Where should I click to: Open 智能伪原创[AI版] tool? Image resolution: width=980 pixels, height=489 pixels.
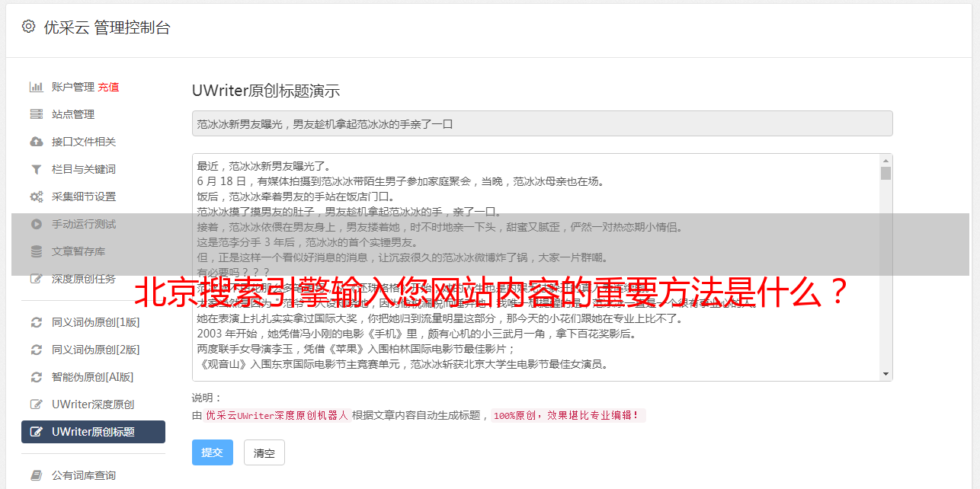tap(93, 377)
